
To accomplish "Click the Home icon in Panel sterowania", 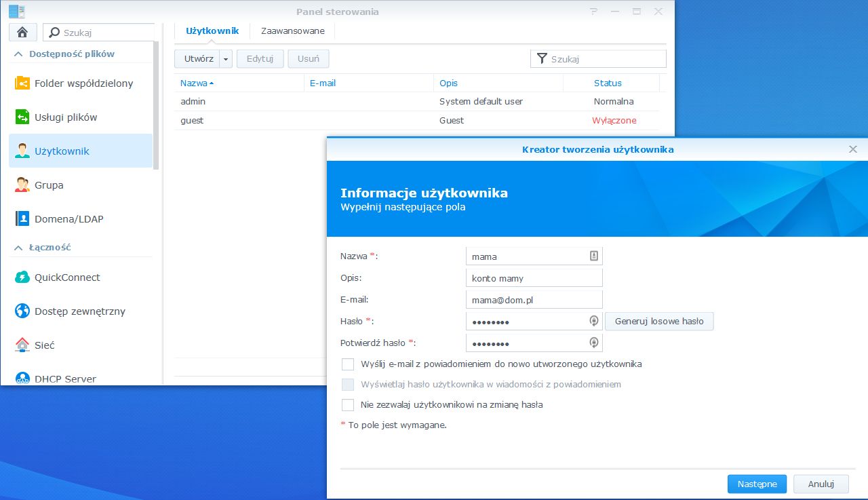I will click(22, 32).
